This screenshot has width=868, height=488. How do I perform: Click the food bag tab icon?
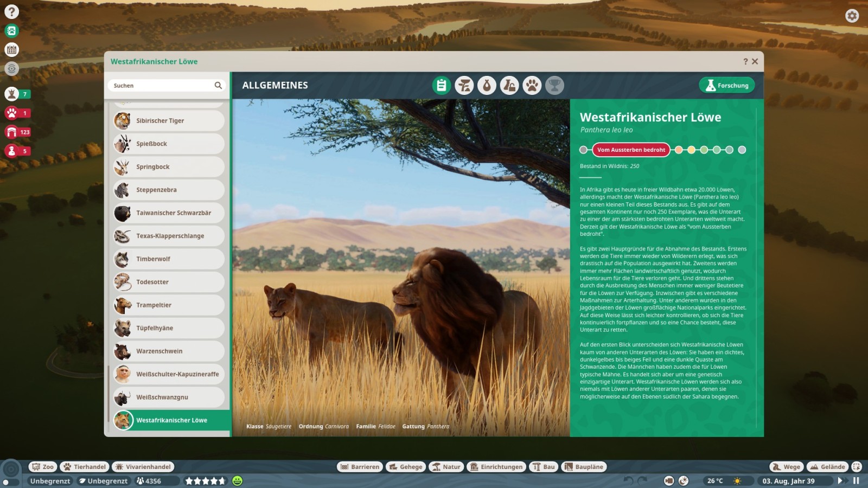[487, 86]
